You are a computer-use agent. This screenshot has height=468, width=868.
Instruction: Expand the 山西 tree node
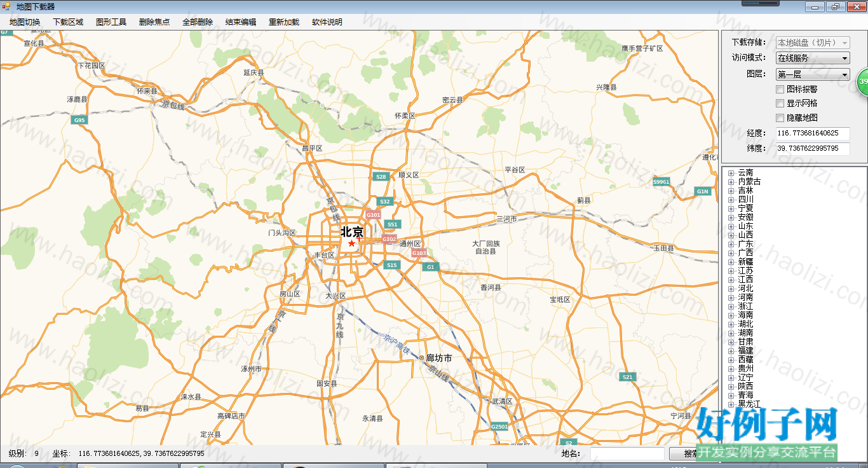coord(731,235)
